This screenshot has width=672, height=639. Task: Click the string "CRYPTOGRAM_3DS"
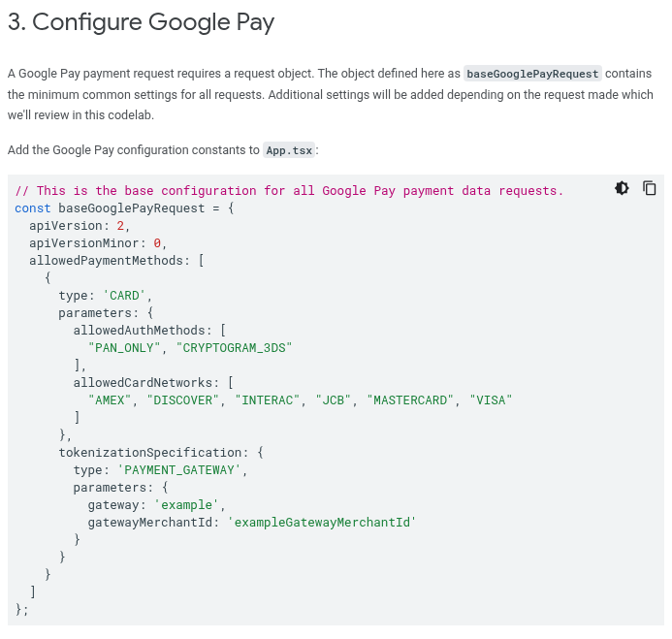tap(234, 348)
